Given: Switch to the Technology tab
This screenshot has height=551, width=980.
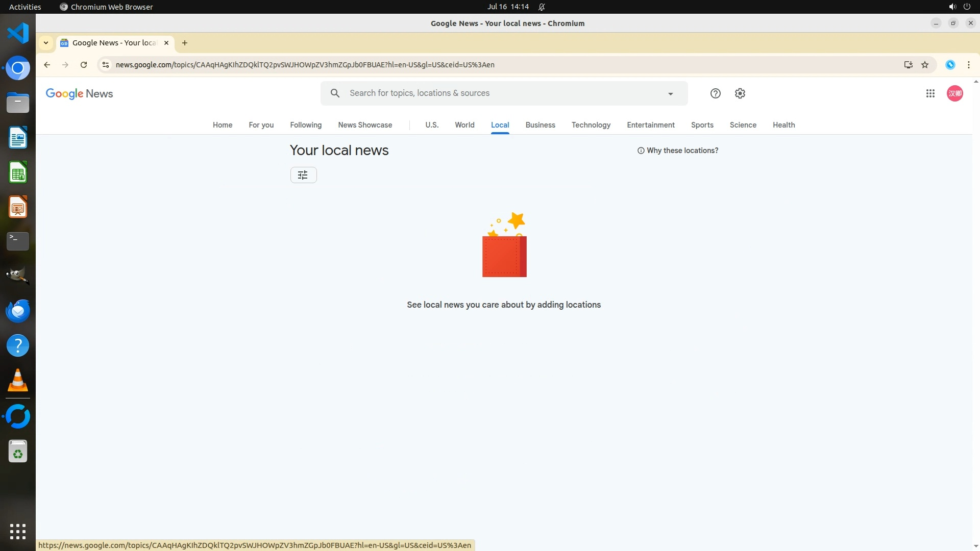Looking at the screenshot, I should (591, 125).
